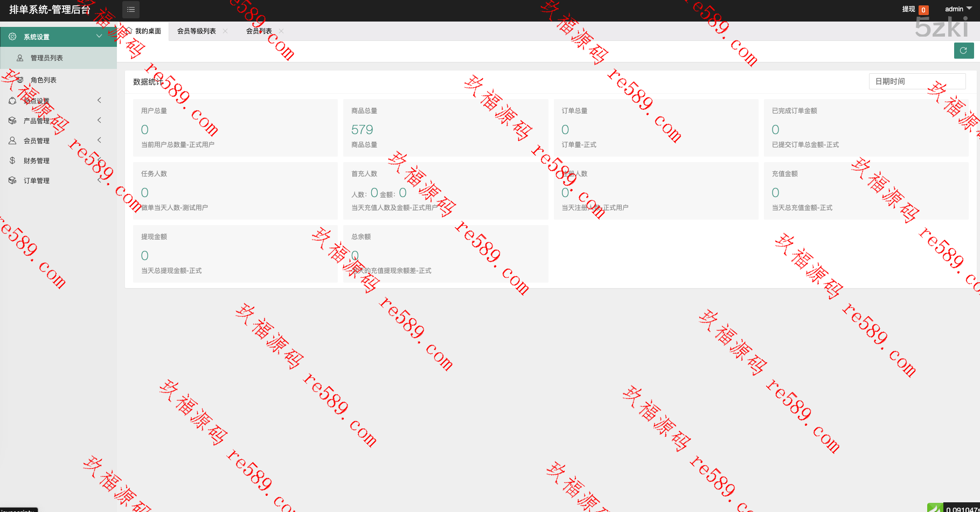Click the 排单系统-管理后台 title

coord(50,10)
